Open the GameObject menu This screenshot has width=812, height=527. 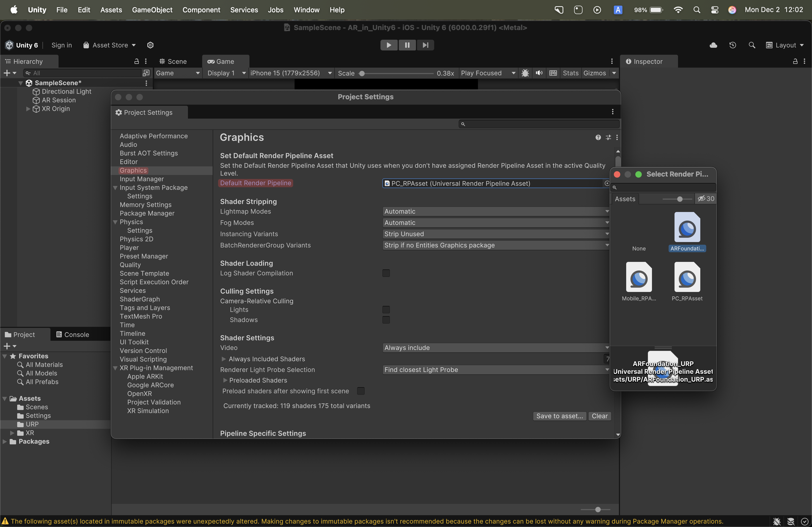152,10
